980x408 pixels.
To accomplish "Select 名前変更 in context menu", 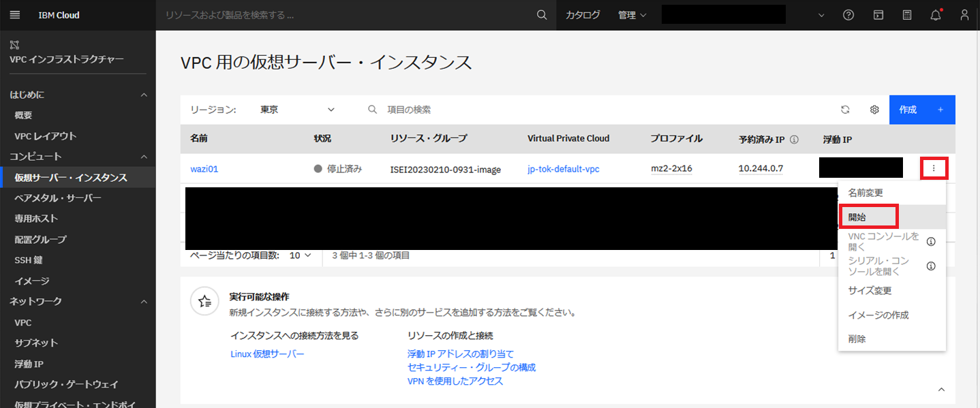I will tap(891, 193).
